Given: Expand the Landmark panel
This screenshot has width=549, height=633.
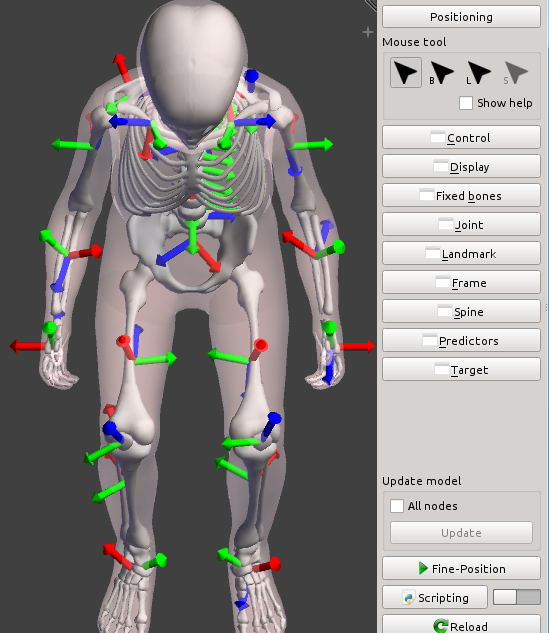Looking at the screenshot, I should point(461,254).
